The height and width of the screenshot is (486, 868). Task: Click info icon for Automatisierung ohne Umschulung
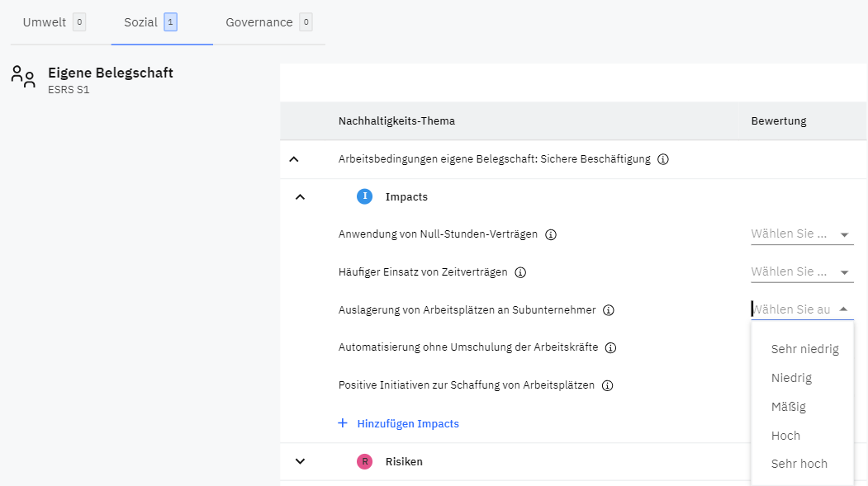[611, 347]
